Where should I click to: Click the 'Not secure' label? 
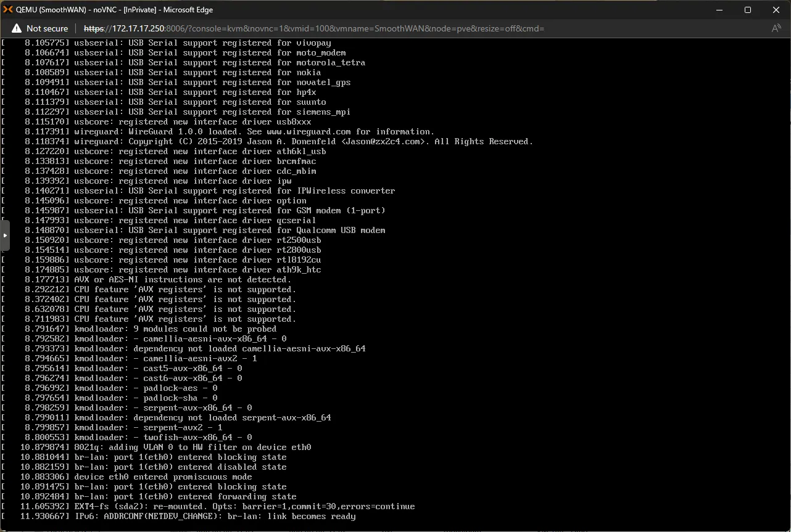point(47,28)
